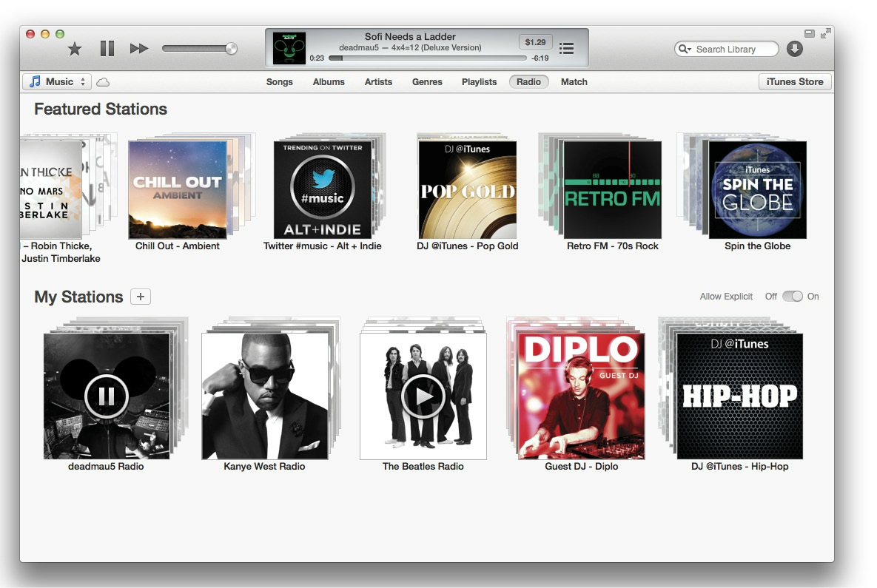877x588 pixels.
Task: Click the 'Guest DJ - Diplo' label
Action: click(x=581, y=466)
